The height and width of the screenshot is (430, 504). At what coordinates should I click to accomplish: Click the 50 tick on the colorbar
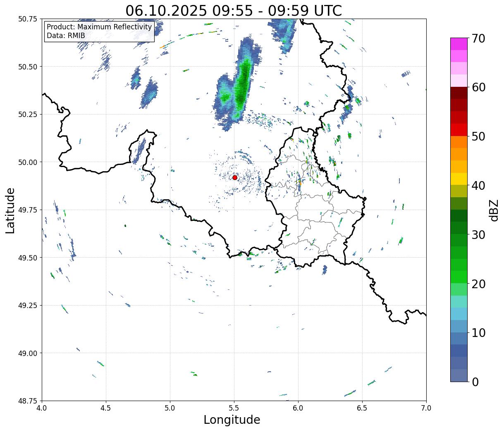[x=478, y=136]
